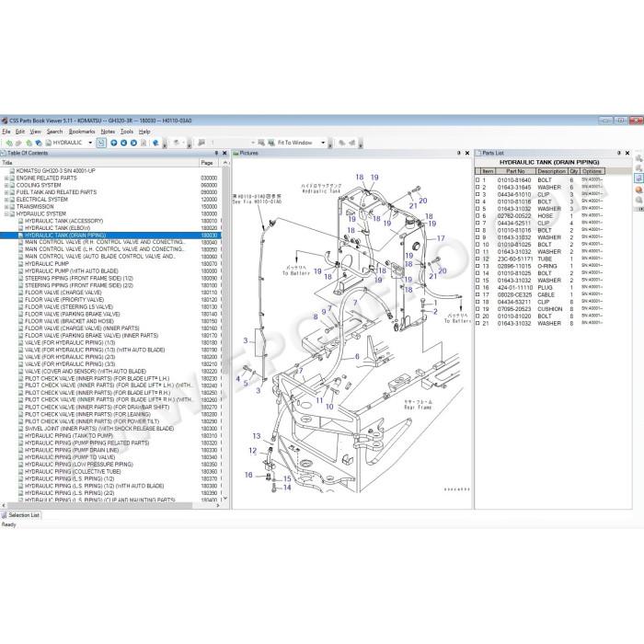Check the box for item 17 CABLE
The image size is (644, 644).
point(477,294)
